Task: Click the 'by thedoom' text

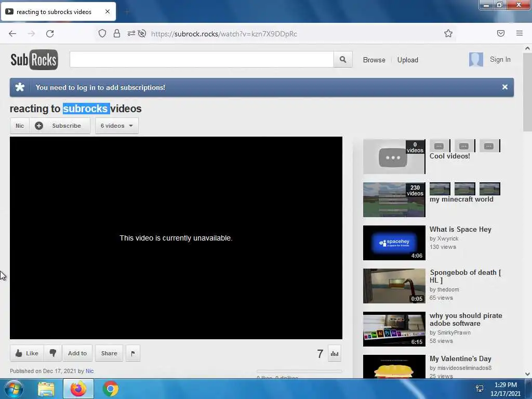Action: pos(444,289)
